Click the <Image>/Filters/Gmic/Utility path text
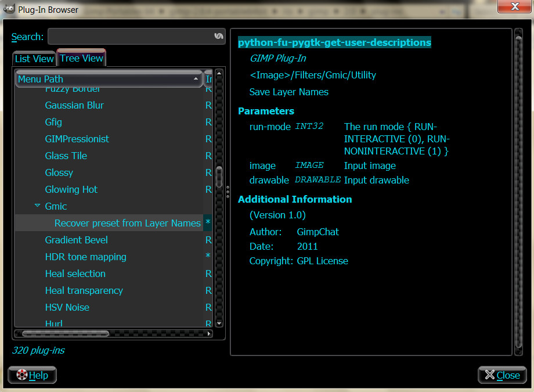Viewport: 534px width, 392px height. point(313,75)
